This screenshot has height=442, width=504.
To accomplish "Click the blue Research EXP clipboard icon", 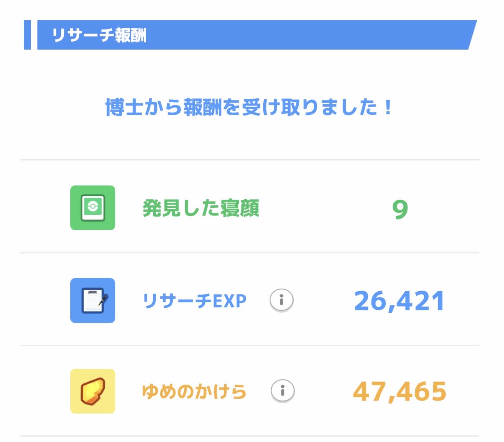I will point(93,300).
